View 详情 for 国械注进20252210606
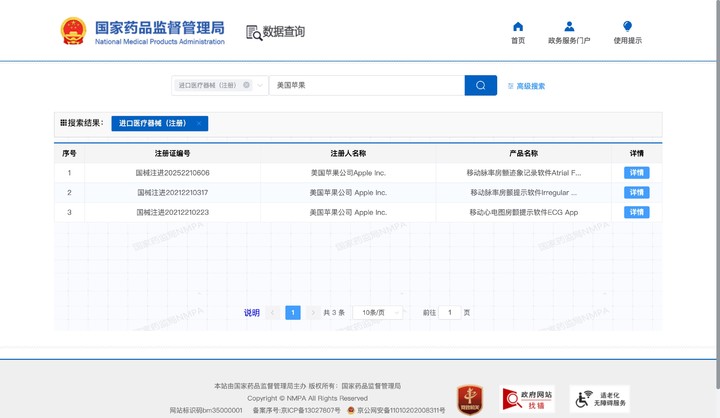This screenshot has width=720, height=418. click(x=636, y=173)
